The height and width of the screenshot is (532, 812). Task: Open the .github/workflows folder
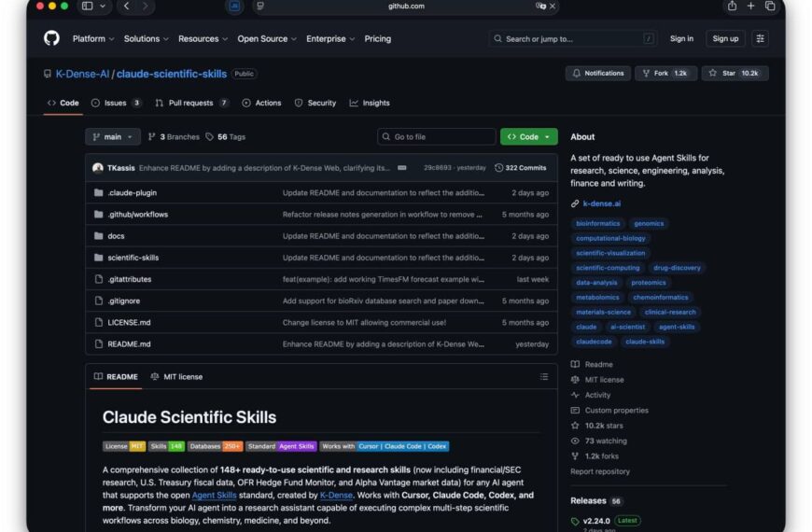click(x=138, y=215)
